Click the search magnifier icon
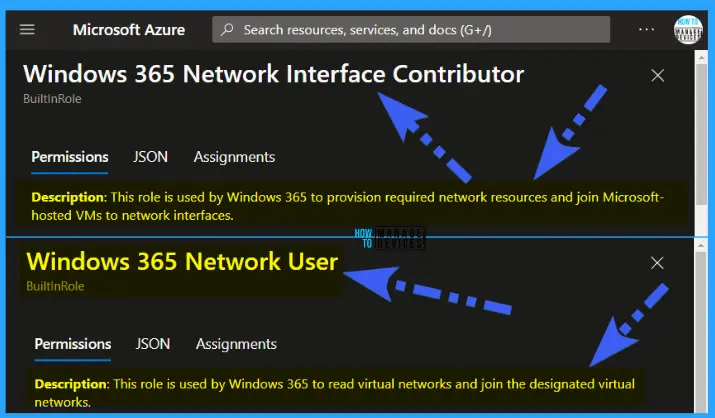Image resolution: width=715 pixels, height=418 pixels. tap(227, 30)
